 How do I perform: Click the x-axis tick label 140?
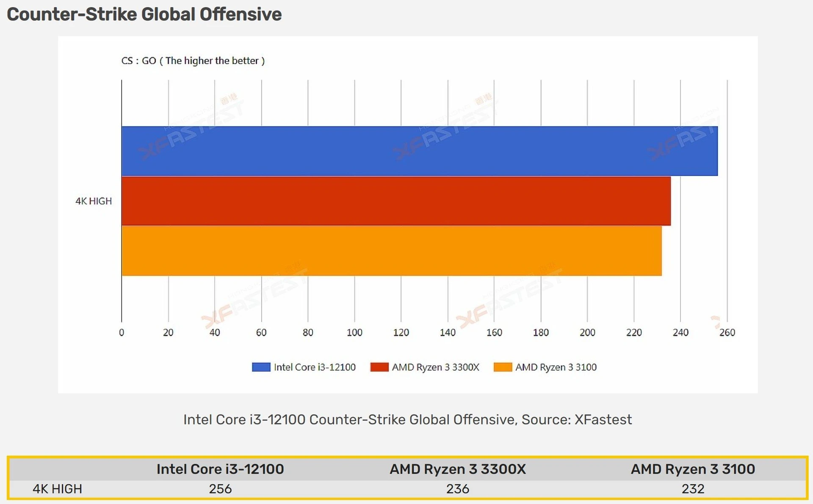click(448, 333)
